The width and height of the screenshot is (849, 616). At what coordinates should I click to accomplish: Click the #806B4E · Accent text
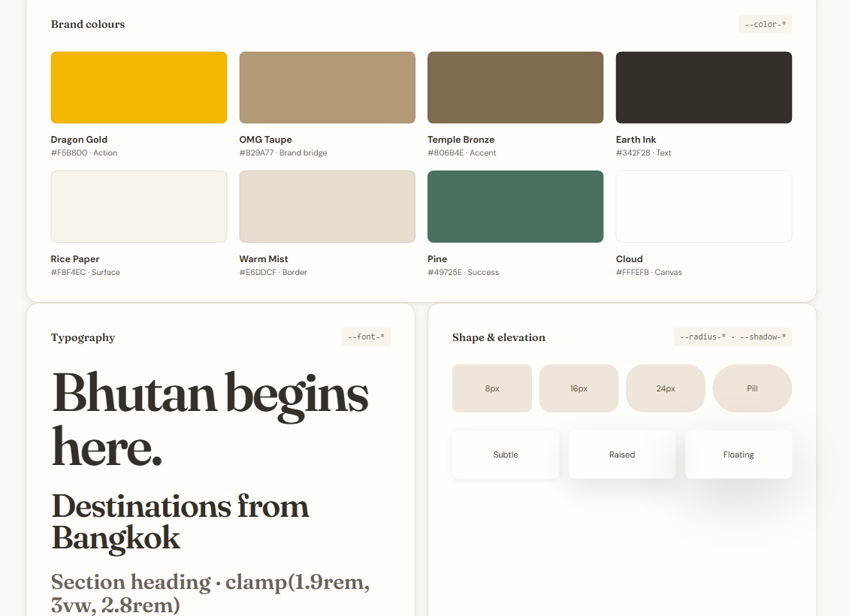point(462,152)
